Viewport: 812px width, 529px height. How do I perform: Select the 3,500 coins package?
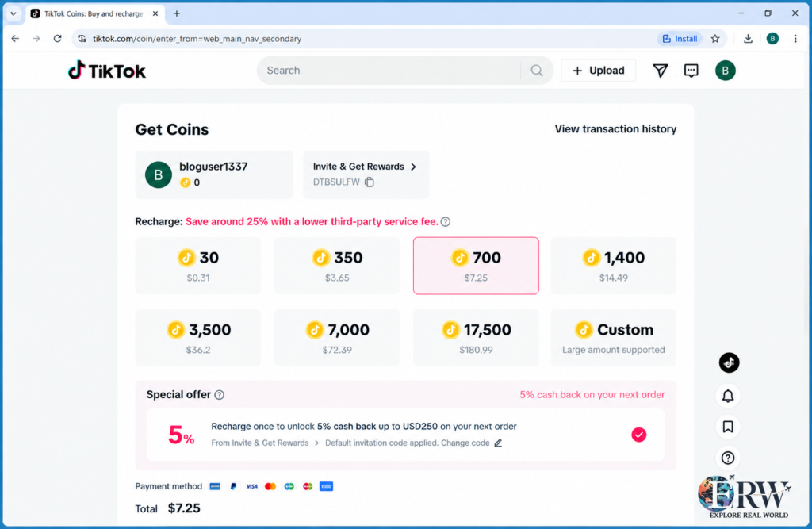[197, 338]
